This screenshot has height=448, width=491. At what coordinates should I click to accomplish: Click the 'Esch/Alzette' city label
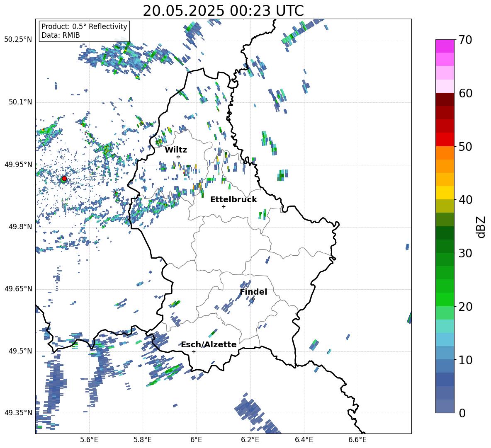tap(209, 344)
